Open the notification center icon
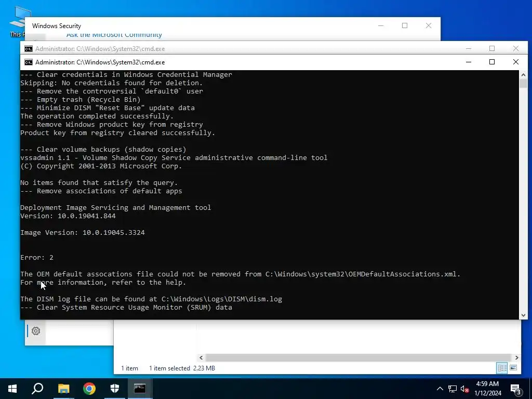This screenshot has width=532, height=399. click(x=515, y=389)
